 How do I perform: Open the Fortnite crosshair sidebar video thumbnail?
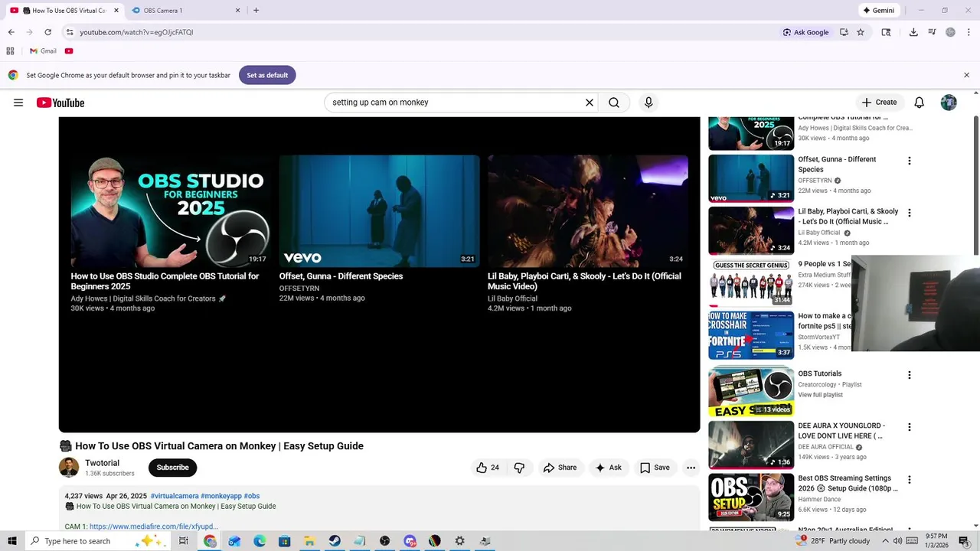(x=751, y=335)
